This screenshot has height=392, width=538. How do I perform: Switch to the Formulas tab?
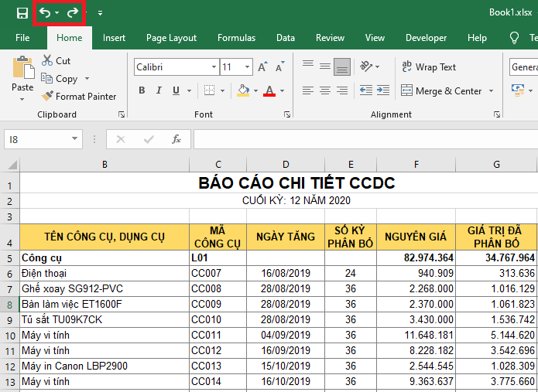tap(236, 38)
